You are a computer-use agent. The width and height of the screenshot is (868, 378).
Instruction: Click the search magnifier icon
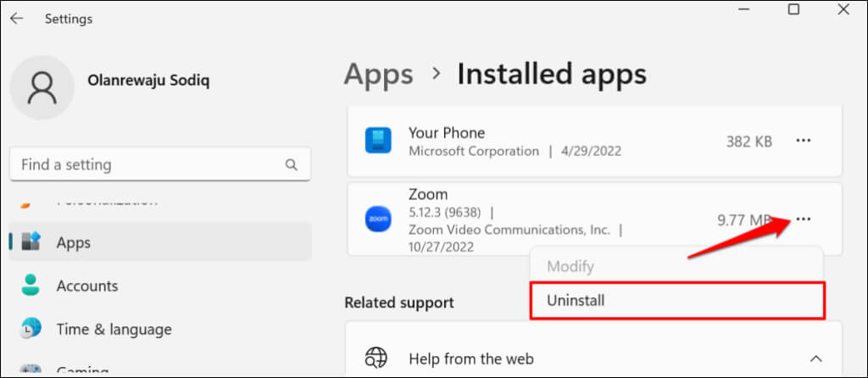tap(291, 164)
